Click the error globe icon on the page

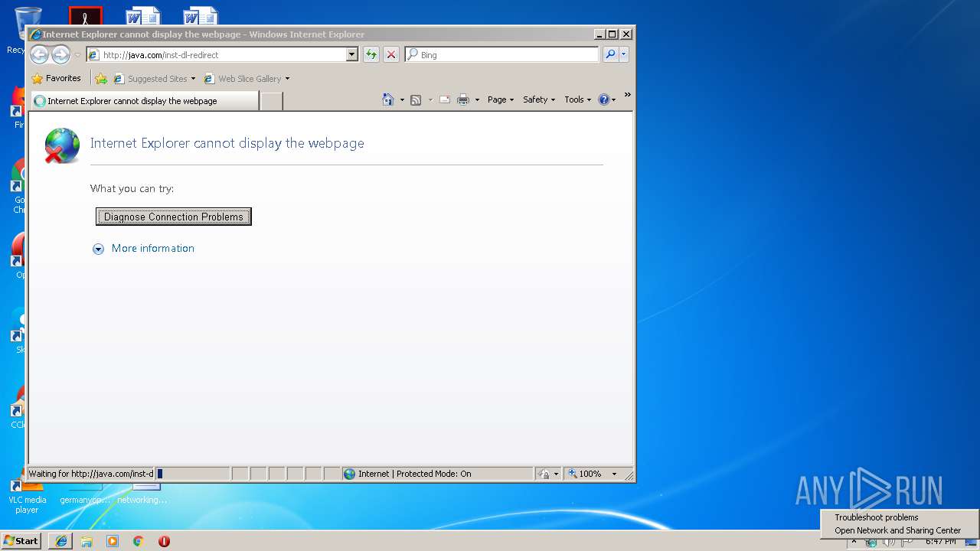62,145
